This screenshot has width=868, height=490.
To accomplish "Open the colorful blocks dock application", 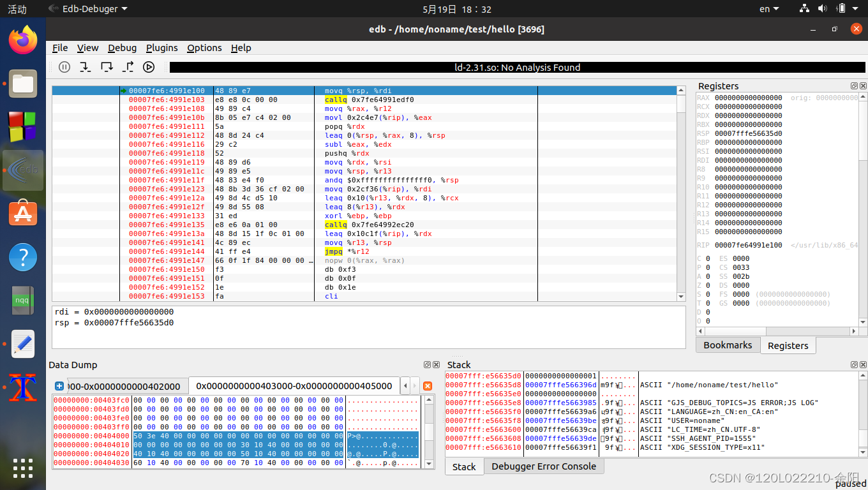I will point(23,126).
